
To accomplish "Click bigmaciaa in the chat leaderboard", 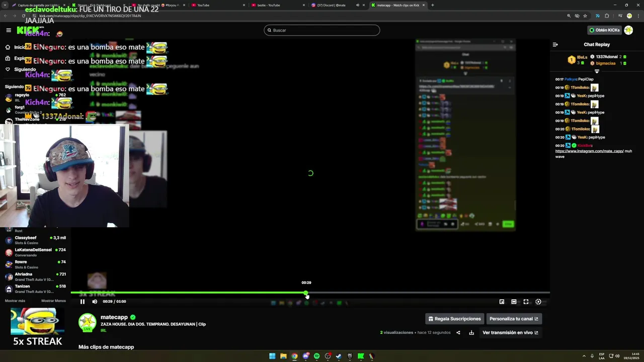I will 606,63.
